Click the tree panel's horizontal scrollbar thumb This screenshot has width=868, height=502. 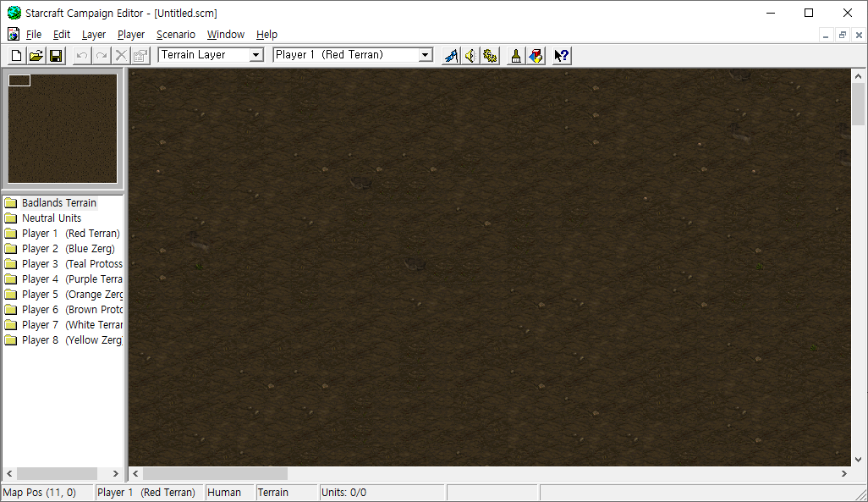point(57,474)
